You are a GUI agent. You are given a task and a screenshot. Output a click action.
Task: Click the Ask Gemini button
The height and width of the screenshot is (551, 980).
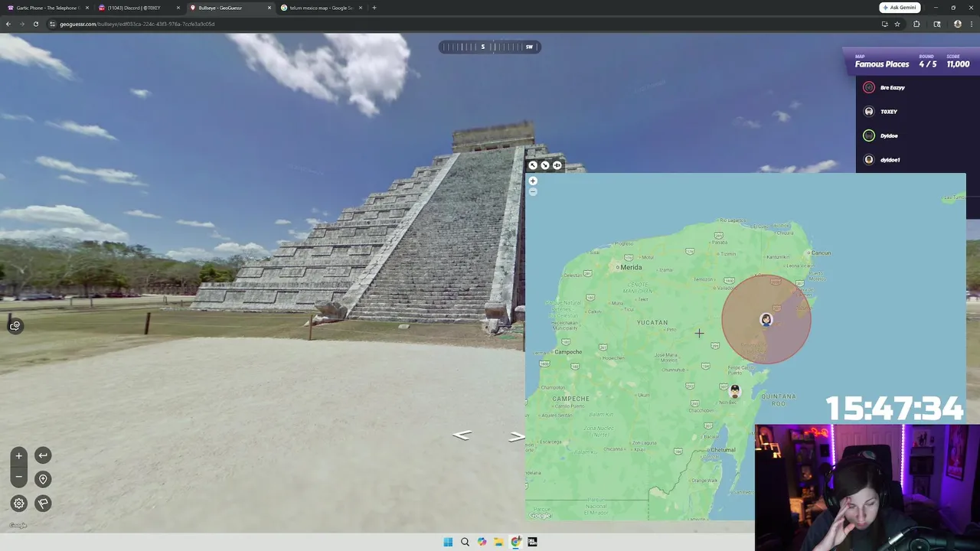(x=900, y=8)
